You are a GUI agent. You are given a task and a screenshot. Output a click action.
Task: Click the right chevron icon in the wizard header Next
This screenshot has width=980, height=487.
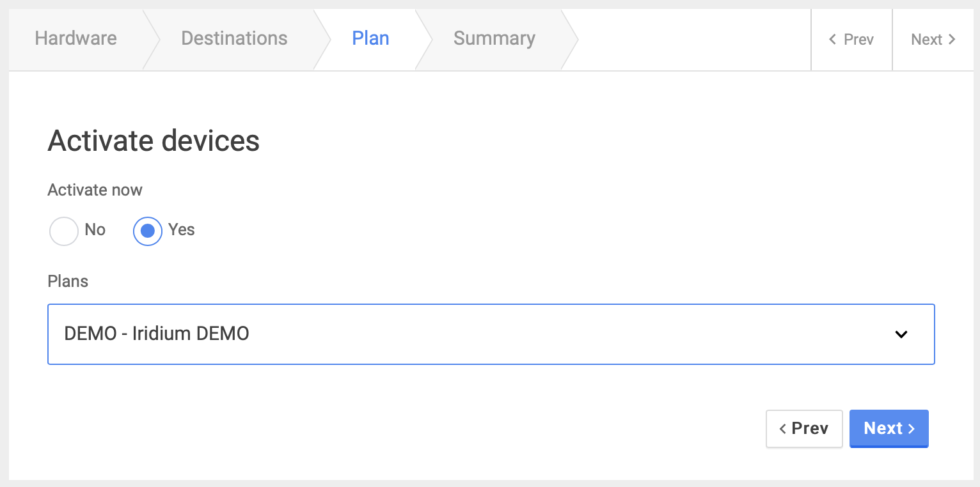point(952,40)
